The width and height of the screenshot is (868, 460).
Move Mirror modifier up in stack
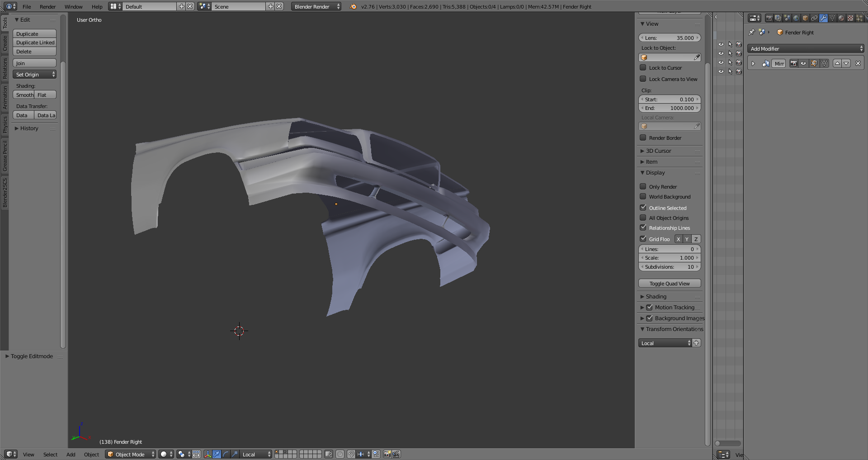pos(837,63)
